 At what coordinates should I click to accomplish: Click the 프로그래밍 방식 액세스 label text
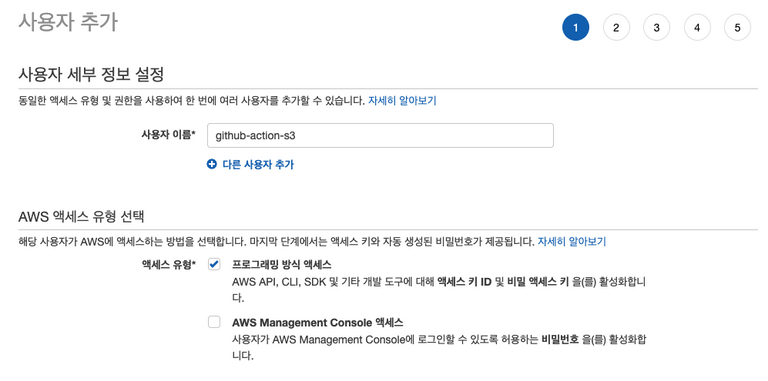pos(282,264)
